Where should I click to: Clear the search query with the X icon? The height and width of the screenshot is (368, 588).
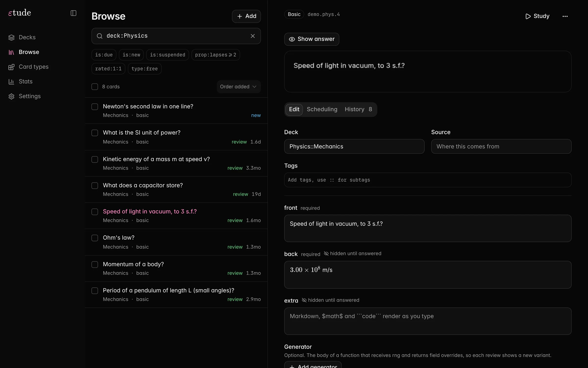tap(253, 36)
